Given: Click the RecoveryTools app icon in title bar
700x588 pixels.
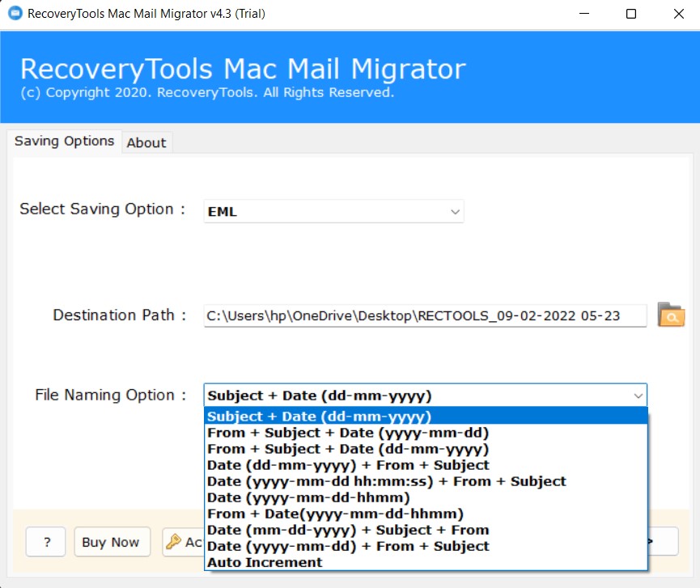Looking at the screenshot, I should 15,14.
